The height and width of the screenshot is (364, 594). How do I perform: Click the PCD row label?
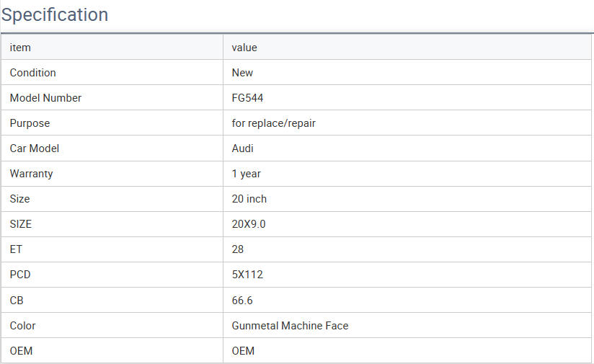coord(20,275)
